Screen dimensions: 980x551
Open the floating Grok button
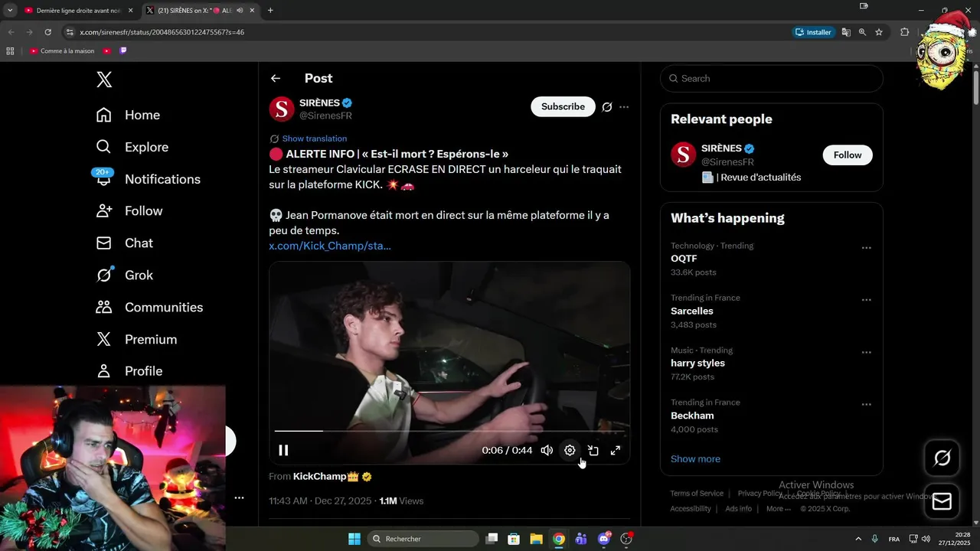[942, 458]
